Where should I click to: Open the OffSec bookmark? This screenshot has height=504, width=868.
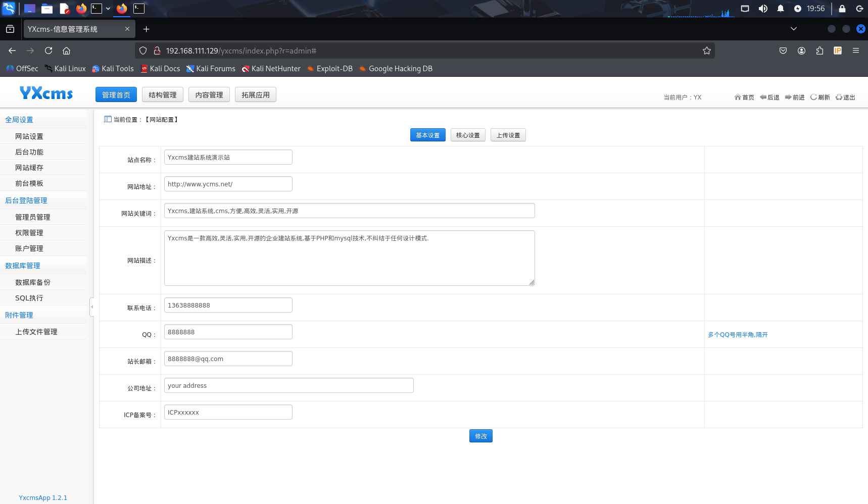coord(22,69)
